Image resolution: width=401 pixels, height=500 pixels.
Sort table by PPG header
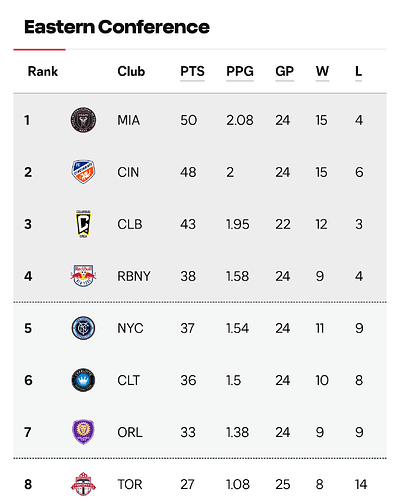(240, 71)
